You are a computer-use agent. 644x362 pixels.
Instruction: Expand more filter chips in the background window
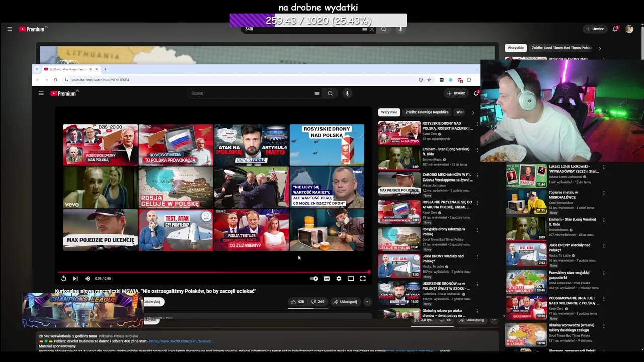(x=600, y=48)
